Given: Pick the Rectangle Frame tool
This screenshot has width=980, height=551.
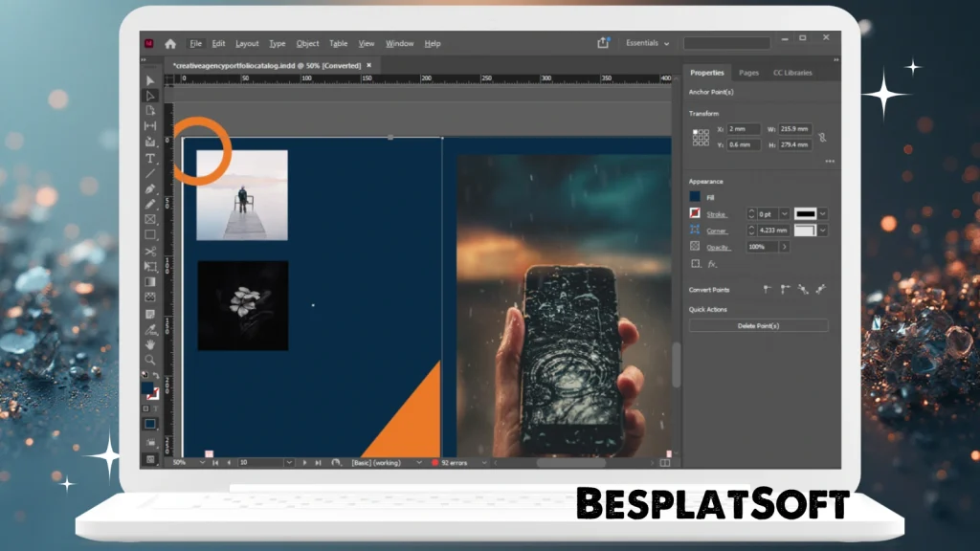Looking at the screenshot, I should click(x=150, y=219).
